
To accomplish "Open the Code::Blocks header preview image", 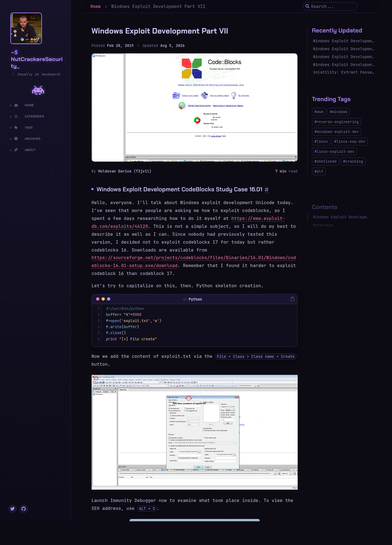I will tap(194, 107).
